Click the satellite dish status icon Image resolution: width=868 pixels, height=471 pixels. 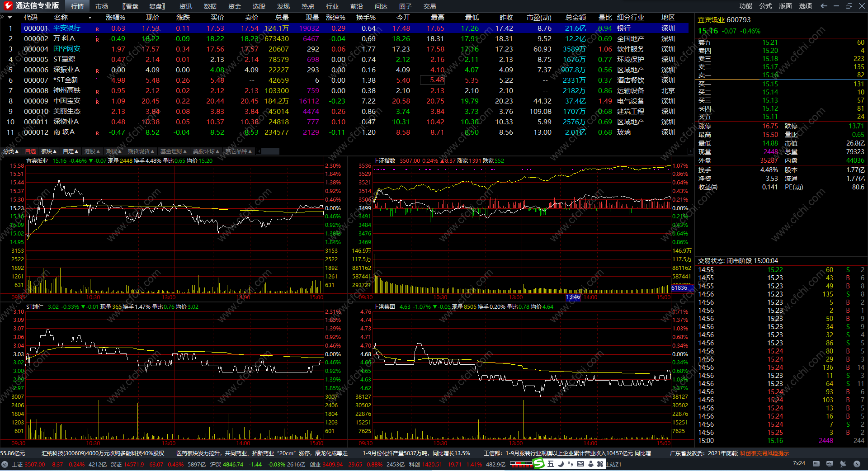(843, 464)
